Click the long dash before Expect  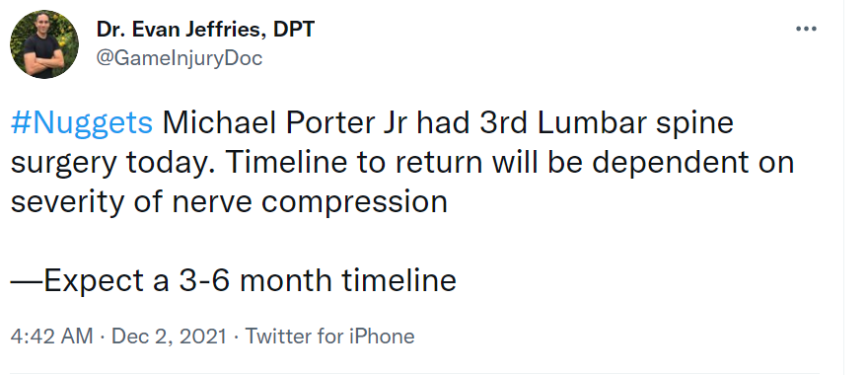[x=27, y=281]
